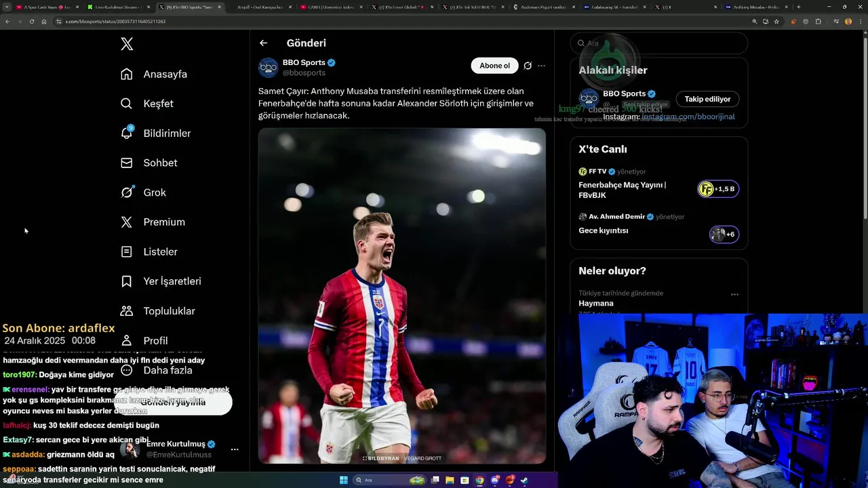
Task: Click the BBO Sports post avatar
Action: 269,67
